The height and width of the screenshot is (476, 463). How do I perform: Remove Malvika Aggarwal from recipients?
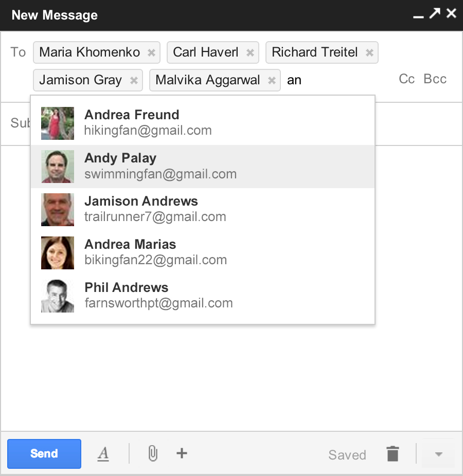coord(272,80)
